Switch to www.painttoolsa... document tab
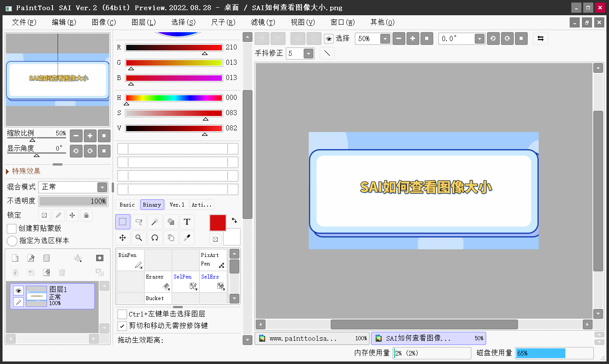The image size is (609, 364). point(312,338)
